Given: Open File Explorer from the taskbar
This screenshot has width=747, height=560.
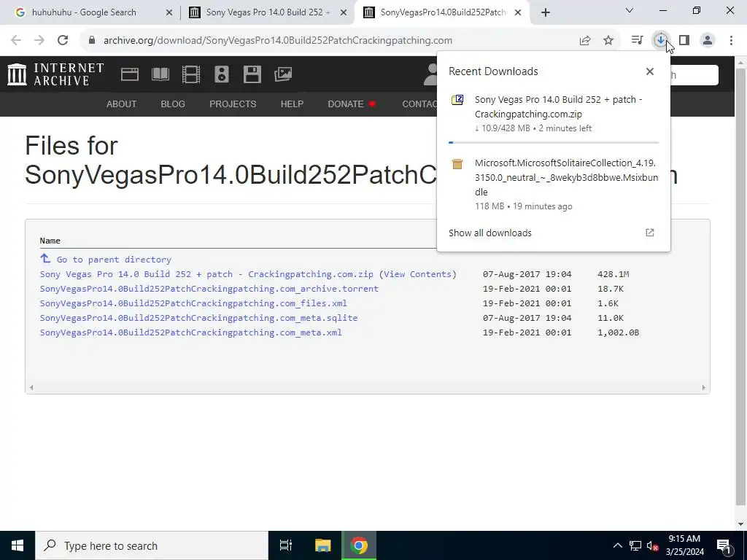Looking at the screenshot, I should pyautogui.click(x=322, y=545).
